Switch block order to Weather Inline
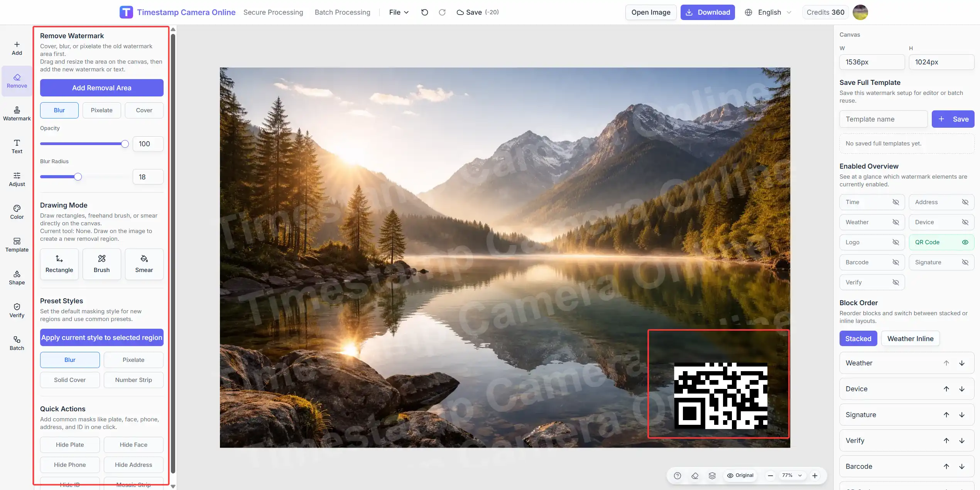This screenshot has width=980, height=490. 911,338
